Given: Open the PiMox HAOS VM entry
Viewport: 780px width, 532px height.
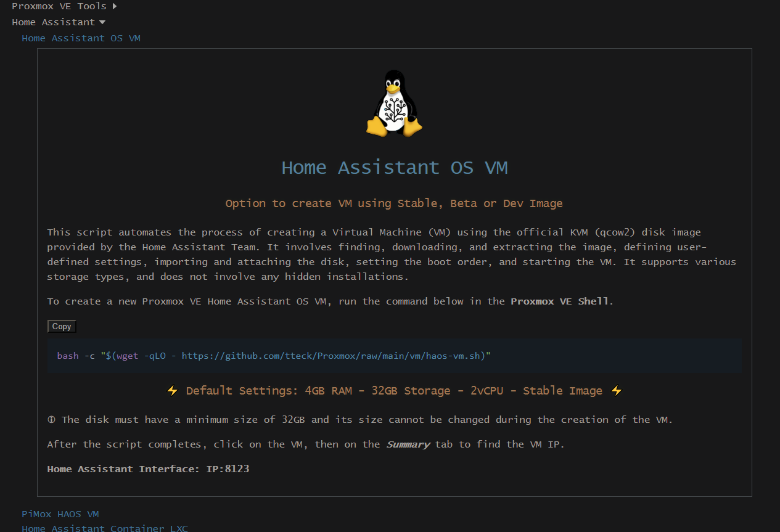Looking at the screenshot, I should pyautogui.click(x=60, y=514).
